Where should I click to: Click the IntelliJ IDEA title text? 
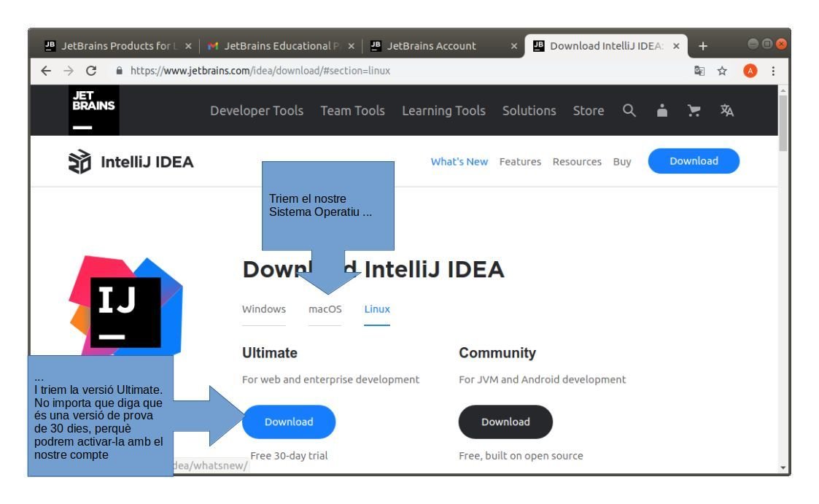point(147,162)
